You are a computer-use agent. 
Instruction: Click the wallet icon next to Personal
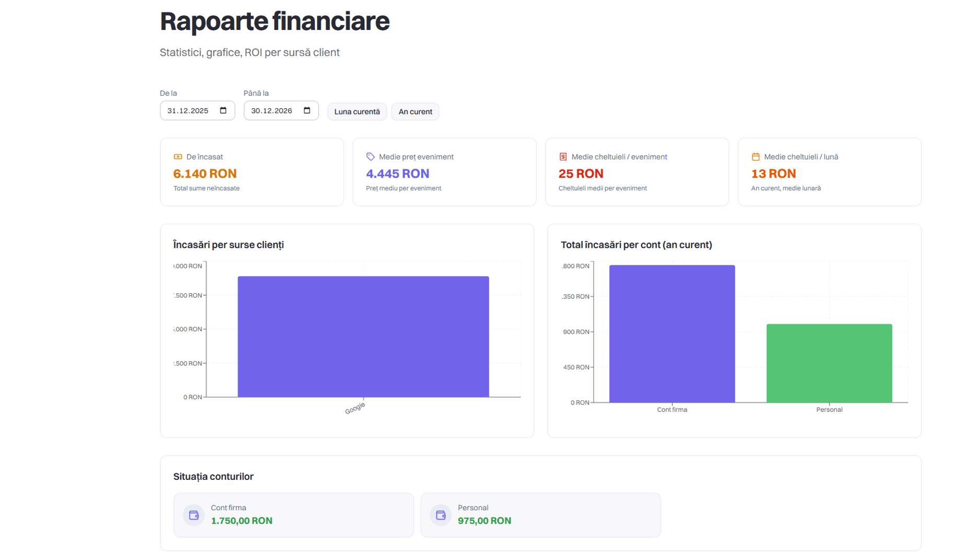pos(441,514)
